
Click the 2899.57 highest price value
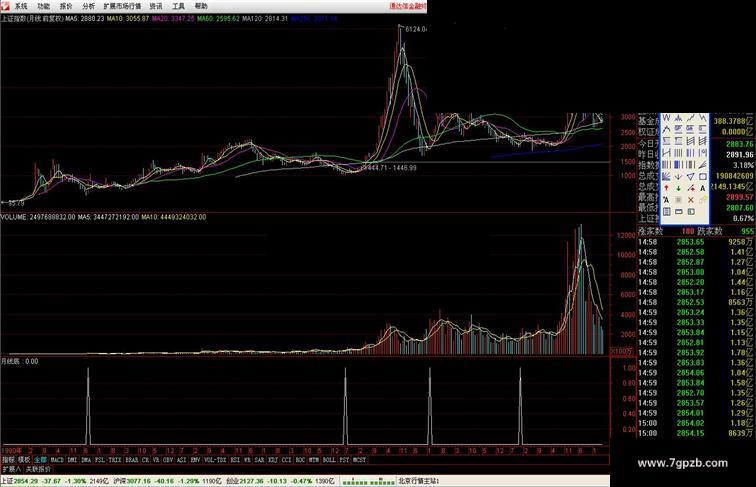739,197
